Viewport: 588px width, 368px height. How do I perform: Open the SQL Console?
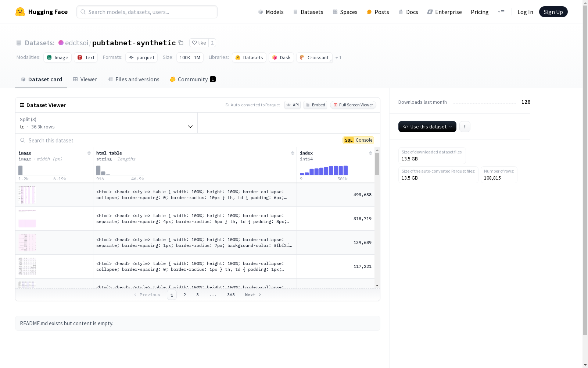click(358, 140)
